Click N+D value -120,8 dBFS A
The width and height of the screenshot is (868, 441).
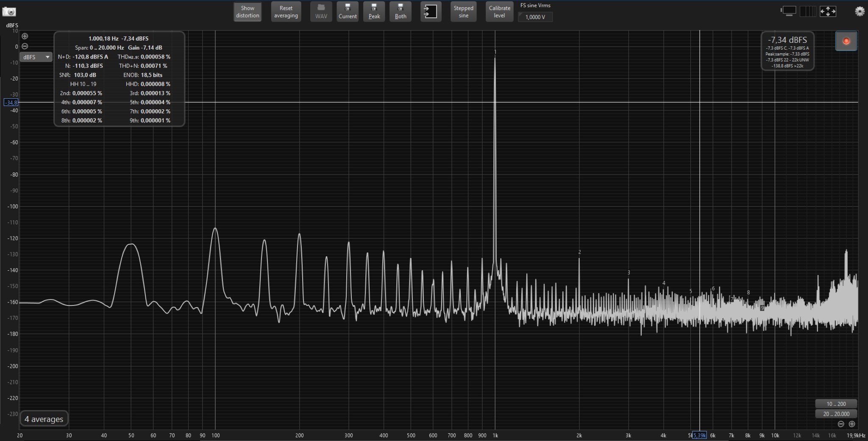90,57
